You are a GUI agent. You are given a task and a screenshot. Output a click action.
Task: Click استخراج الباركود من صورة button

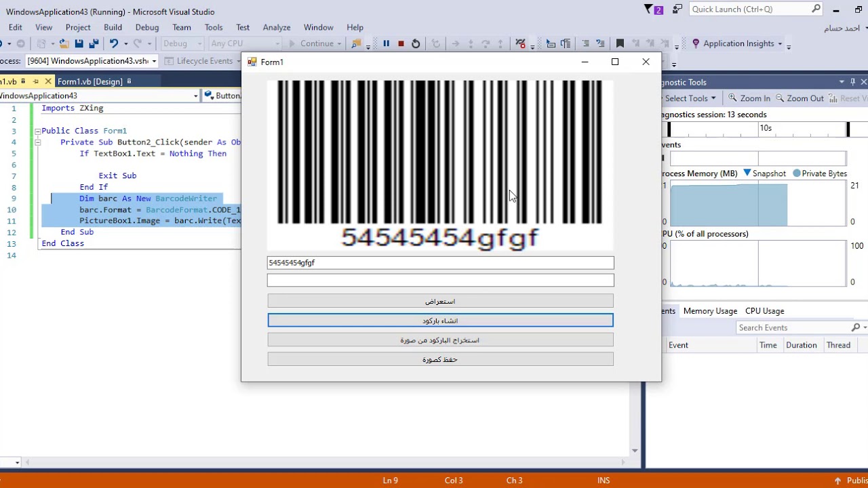(x=440, y=340)
